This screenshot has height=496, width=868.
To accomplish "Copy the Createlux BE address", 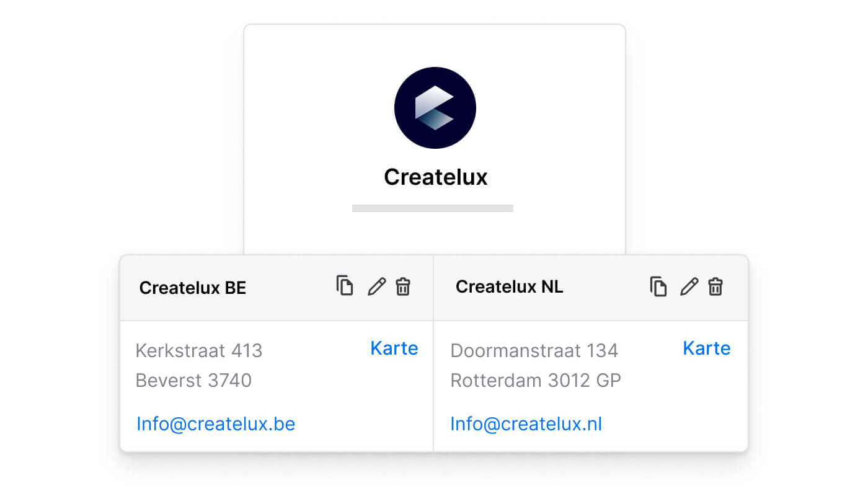I will coord(345,286).
